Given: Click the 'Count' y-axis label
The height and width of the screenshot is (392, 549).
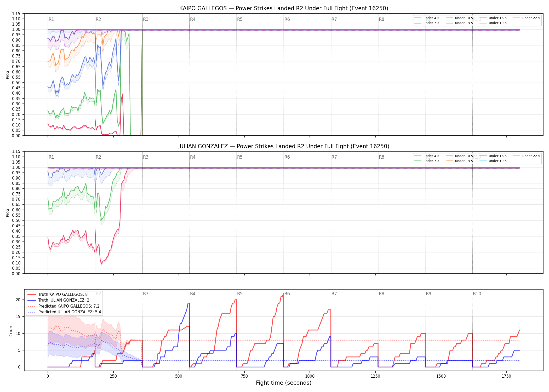Looking at the screenshot, I should (x=11, y=330).
